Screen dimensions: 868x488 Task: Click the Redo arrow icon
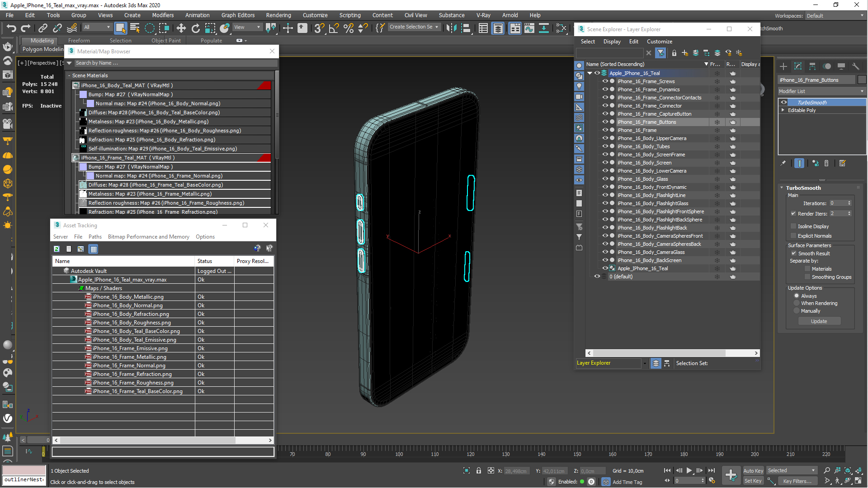click(26, 28)
